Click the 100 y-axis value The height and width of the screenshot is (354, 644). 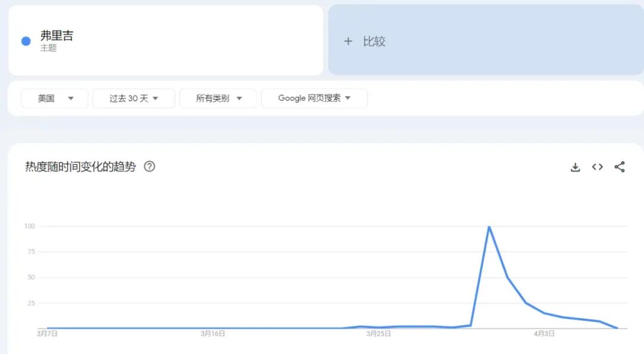tap(30, 226)
